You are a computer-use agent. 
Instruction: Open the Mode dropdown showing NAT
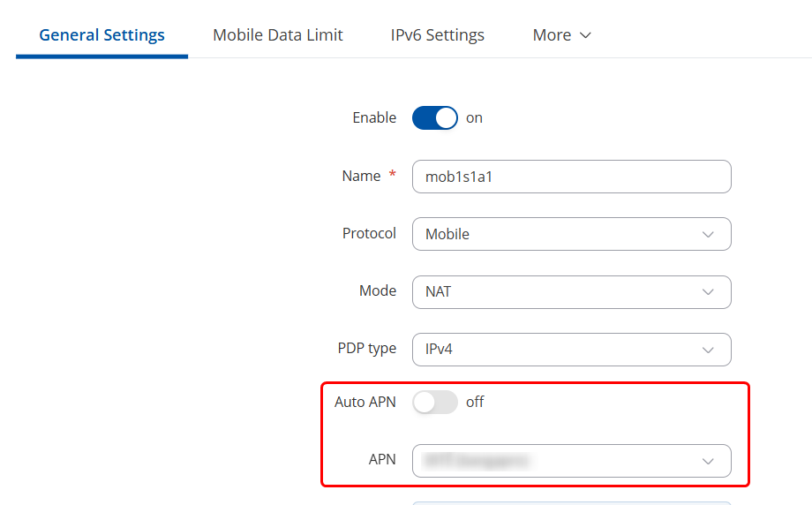[x=571, y=291]
